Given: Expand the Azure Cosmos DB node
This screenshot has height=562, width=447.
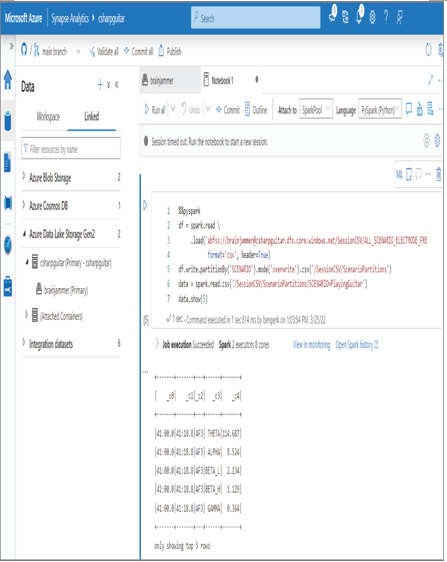Looking at the screenshot, I should pyautogui.click(x=24, y=204).
